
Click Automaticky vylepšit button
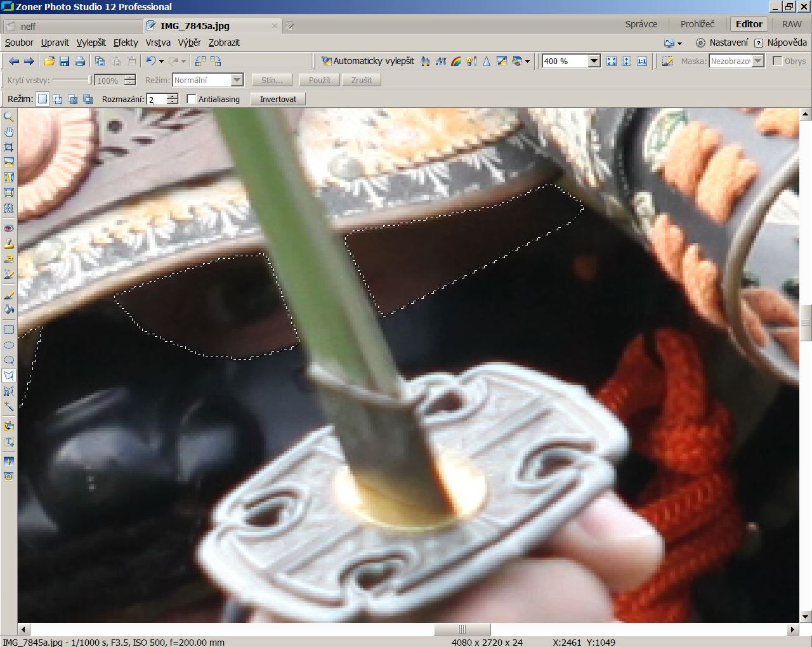tap(368, 61)
